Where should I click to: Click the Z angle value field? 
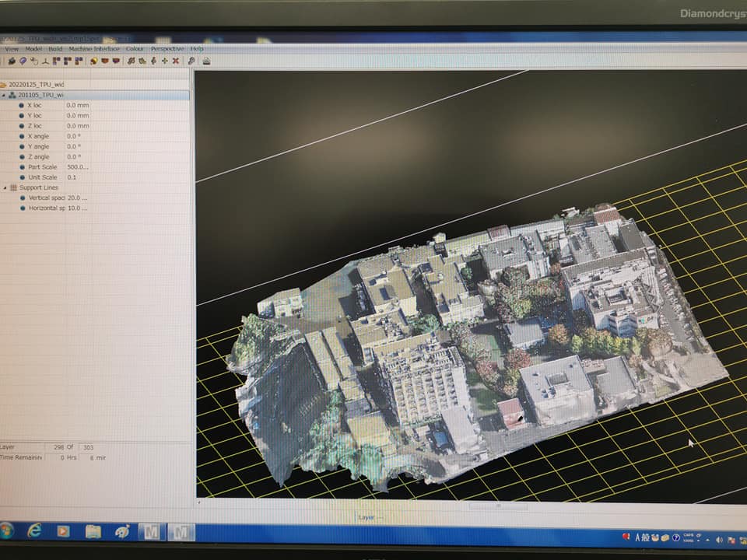pyautogui.click(x=74, y=156)
